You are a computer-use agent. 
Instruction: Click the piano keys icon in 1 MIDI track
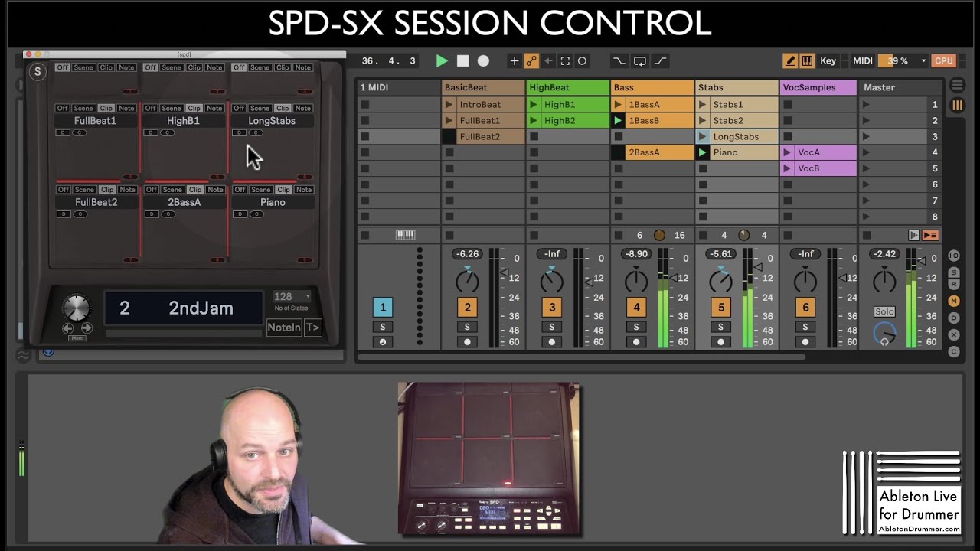[405, 235]
